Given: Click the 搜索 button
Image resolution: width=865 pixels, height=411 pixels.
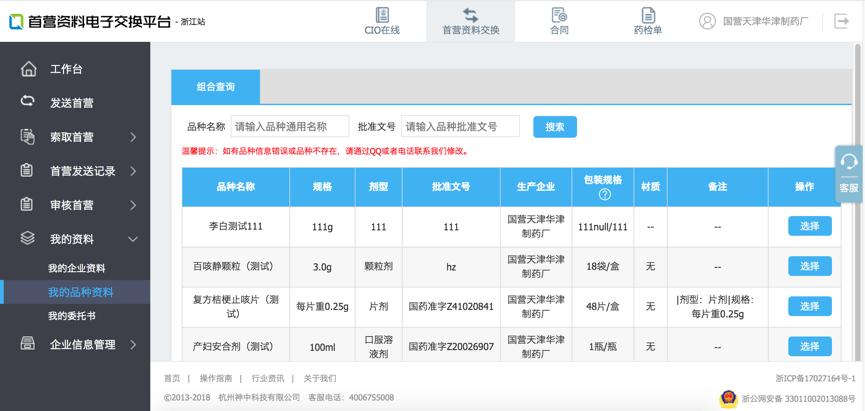Looking at the screenshot, I should 555,127.
